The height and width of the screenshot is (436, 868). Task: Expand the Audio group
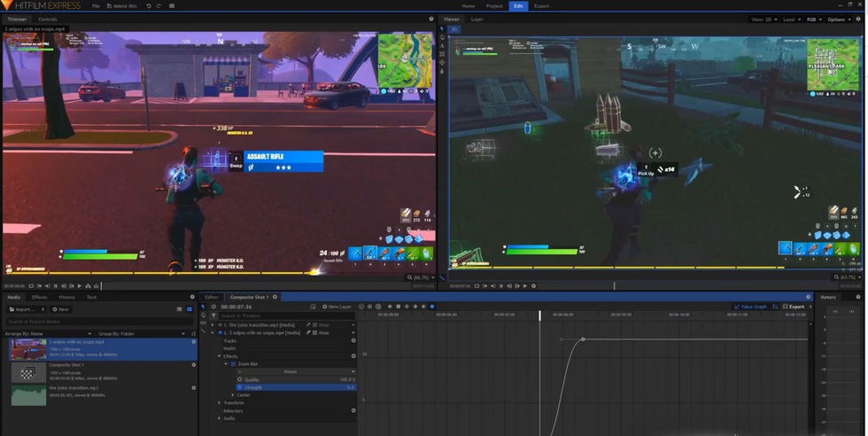[x=220, y=418]
